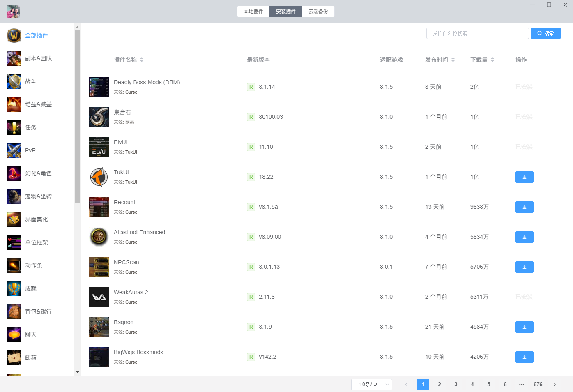Click sidebar scrollbar down arrow
The image size is (573, 392).
tap(77, 373)
